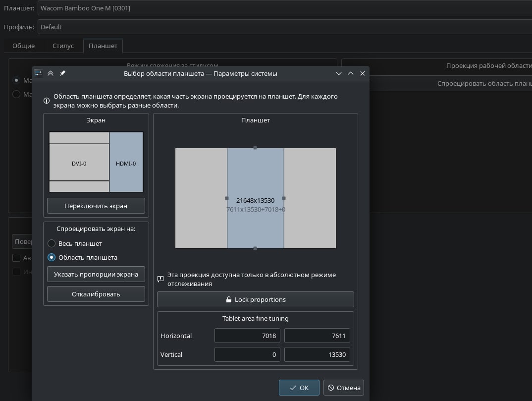Screen dimensions: 532x401
Task: Open the Стилус tab in settings window
Action: (63, 46)
